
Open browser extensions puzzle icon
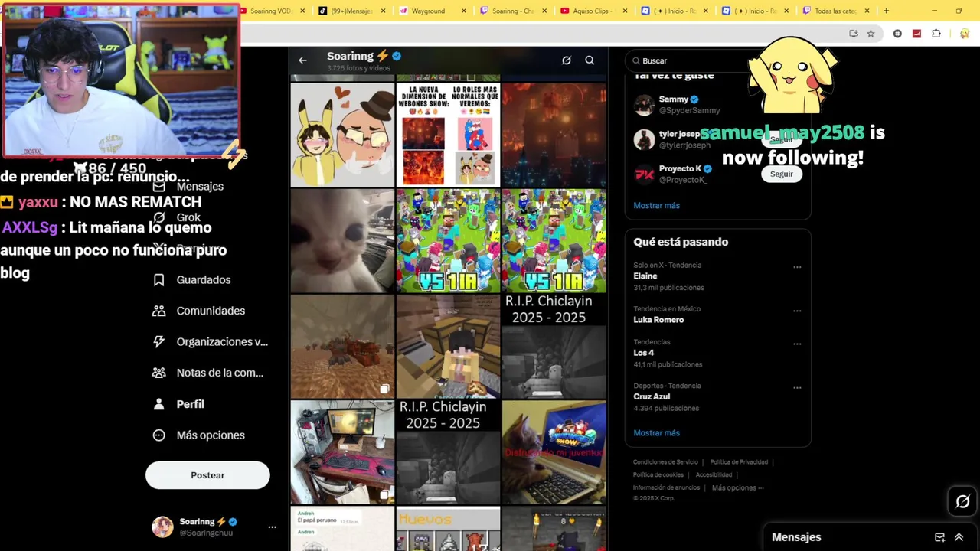[936, 34]
